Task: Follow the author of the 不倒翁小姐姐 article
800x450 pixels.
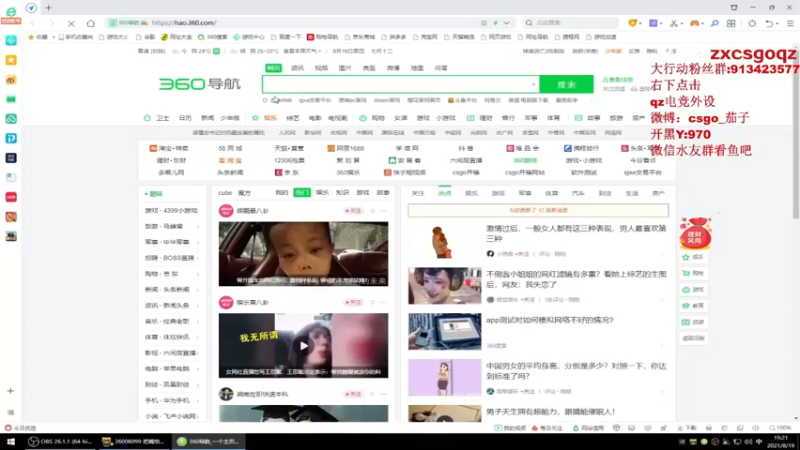Action: coord(528,299)
